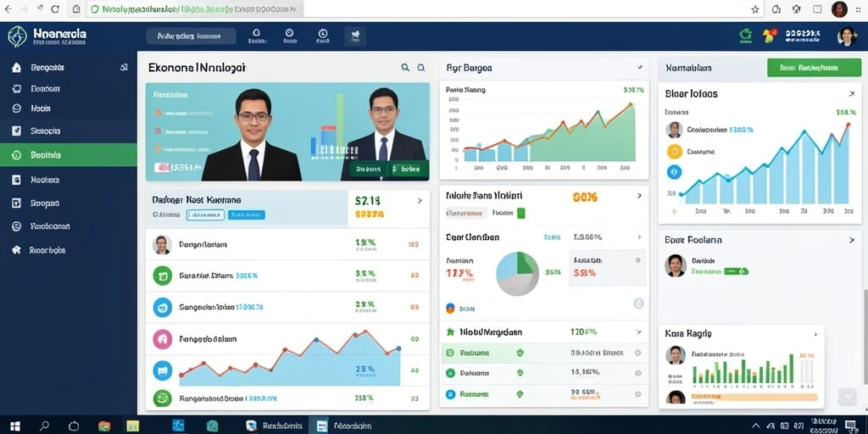This screenshot has height=434, width=868.
Task: Click the pink icon in the banner's lower left
Action: point(162,167)
